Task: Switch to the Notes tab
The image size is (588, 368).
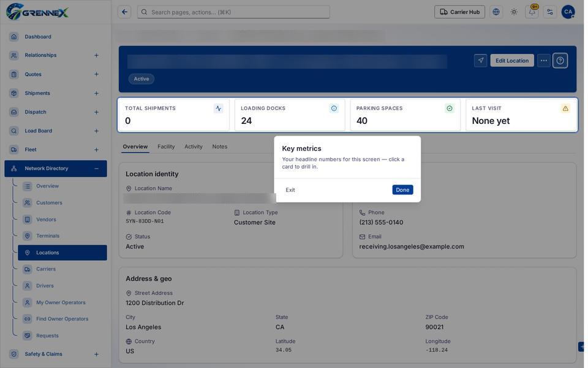Action: point(220,147)
